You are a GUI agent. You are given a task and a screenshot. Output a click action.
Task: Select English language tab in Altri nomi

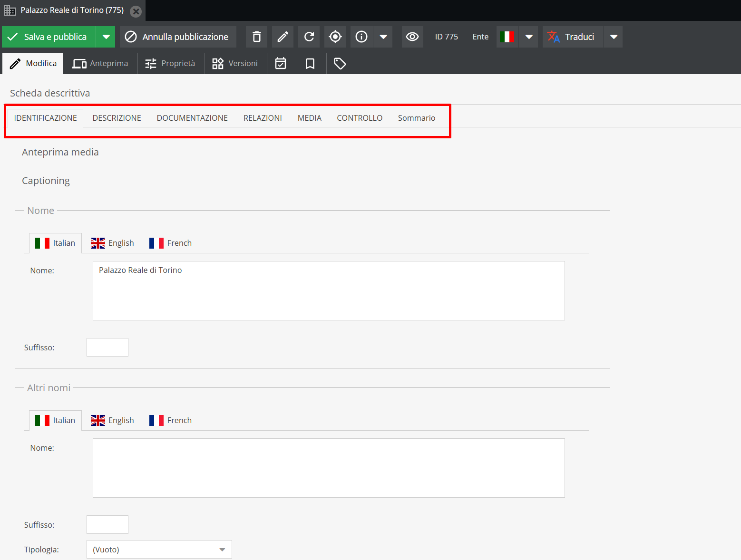click(112, 420)
